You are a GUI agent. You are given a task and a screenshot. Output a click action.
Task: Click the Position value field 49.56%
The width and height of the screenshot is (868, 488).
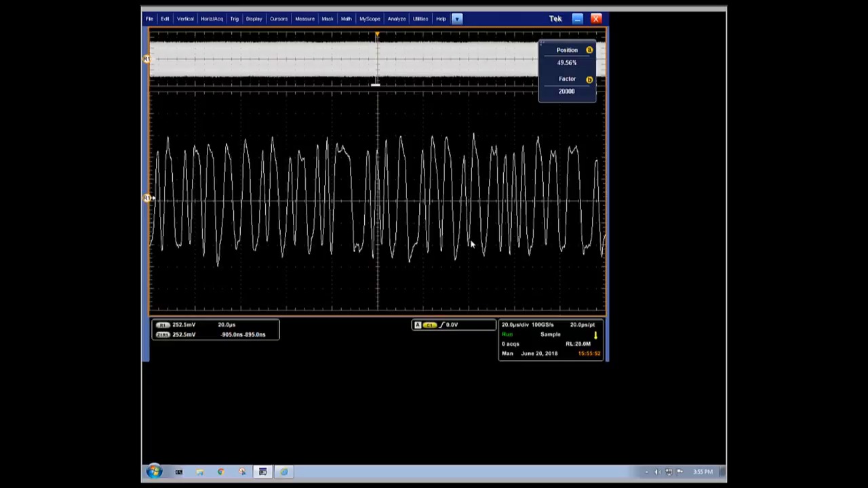click(567, 62)
